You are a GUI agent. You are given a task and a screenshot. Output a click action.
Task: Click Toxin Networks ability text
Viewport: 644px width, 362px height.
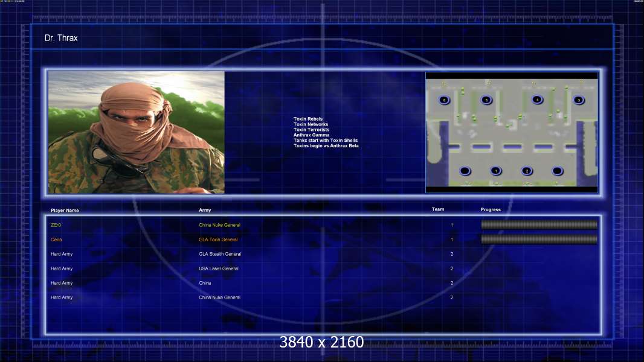pyautogui.click(x=311, y=124)
